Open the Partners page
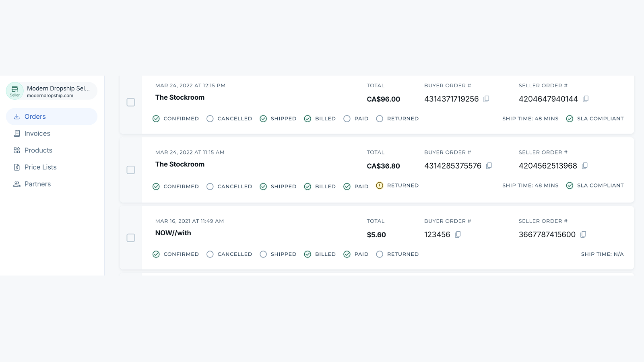 point(37,184)
